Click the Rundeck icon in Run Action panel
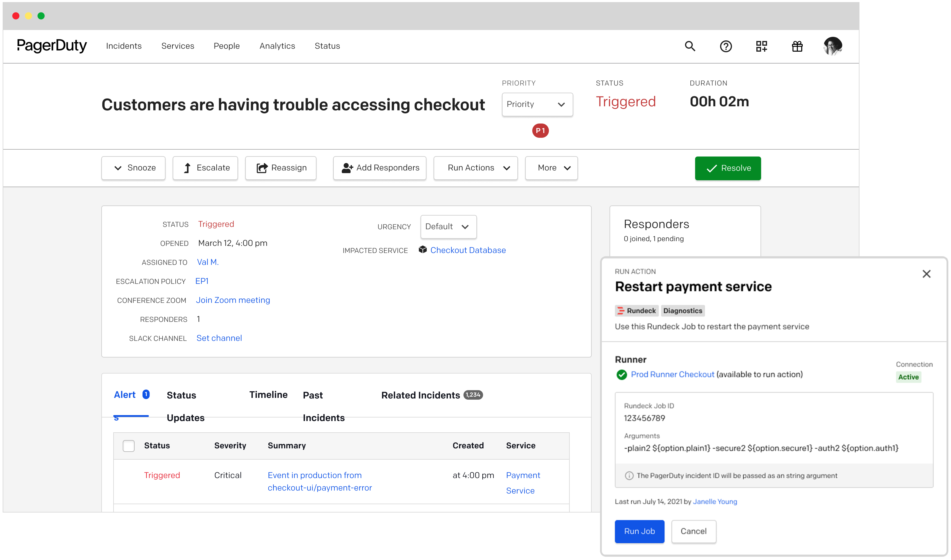951x560 pixels. point(621,311)
